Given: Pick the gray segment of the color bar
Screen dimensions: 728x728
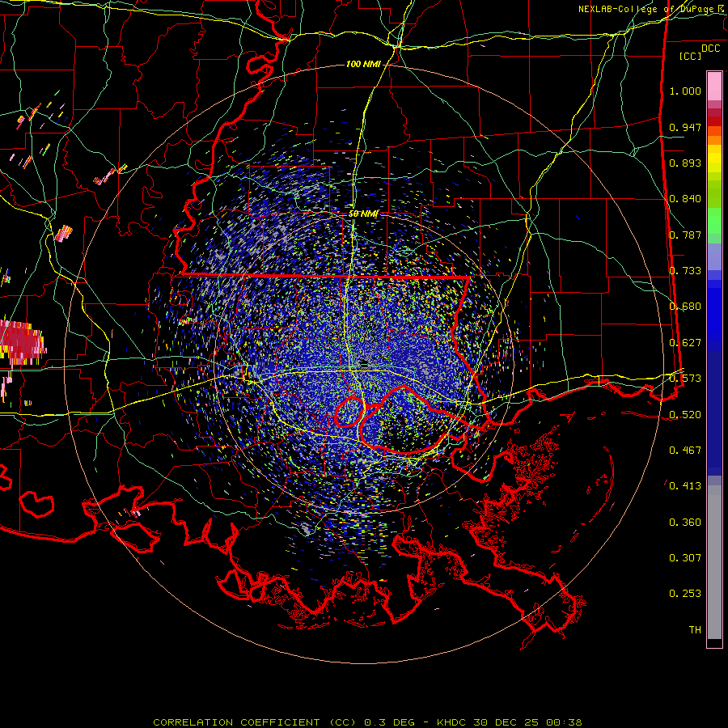Looking at the screenshot, I should (714, 562).
